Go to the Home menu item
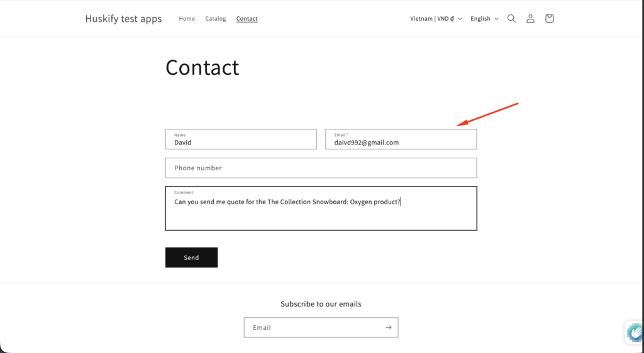 (x=187, y=19)
